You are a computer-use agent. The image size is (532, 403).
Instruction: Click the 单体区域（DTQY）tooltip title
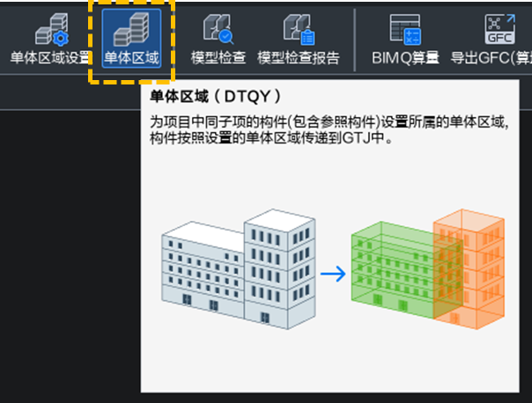point(216,96)
